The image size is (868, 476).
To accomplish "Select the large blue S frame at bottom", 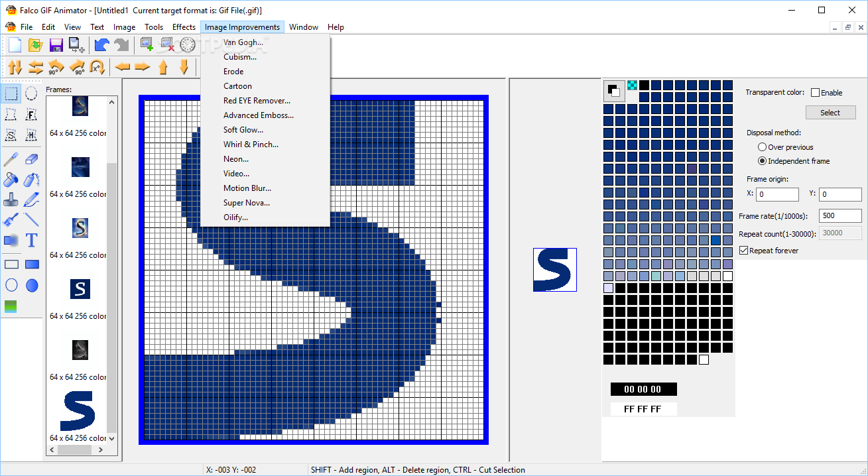I will (78, 410).
